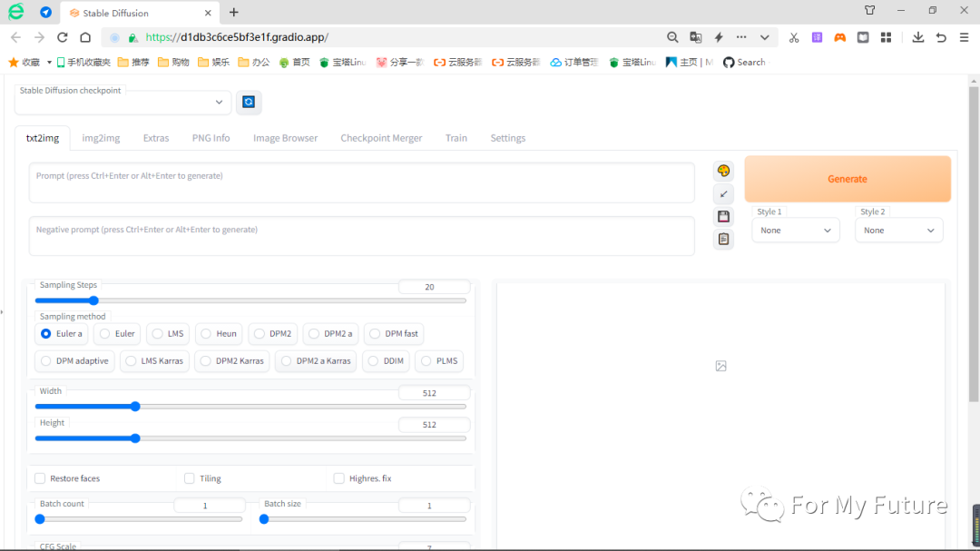The width and height of the screenshot is (980, 551).
Task: Click the floppy disk save style icon
Action: click(x=723, y=216)
